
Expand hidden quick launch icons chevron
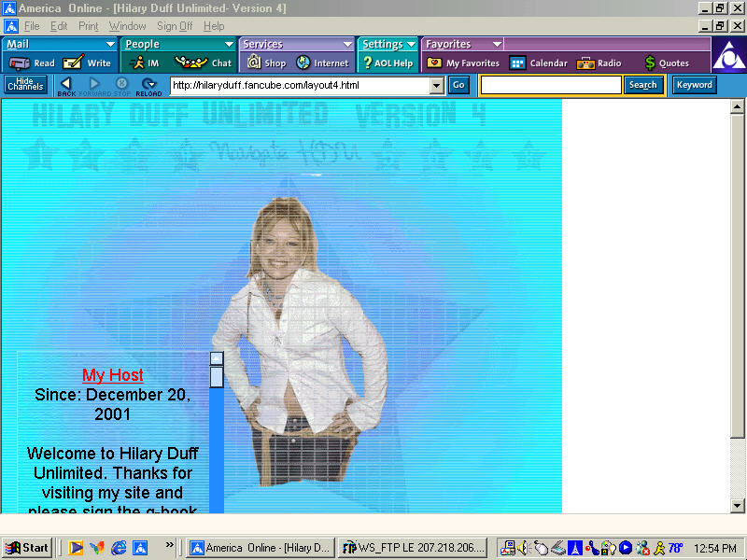click(170, 544)
